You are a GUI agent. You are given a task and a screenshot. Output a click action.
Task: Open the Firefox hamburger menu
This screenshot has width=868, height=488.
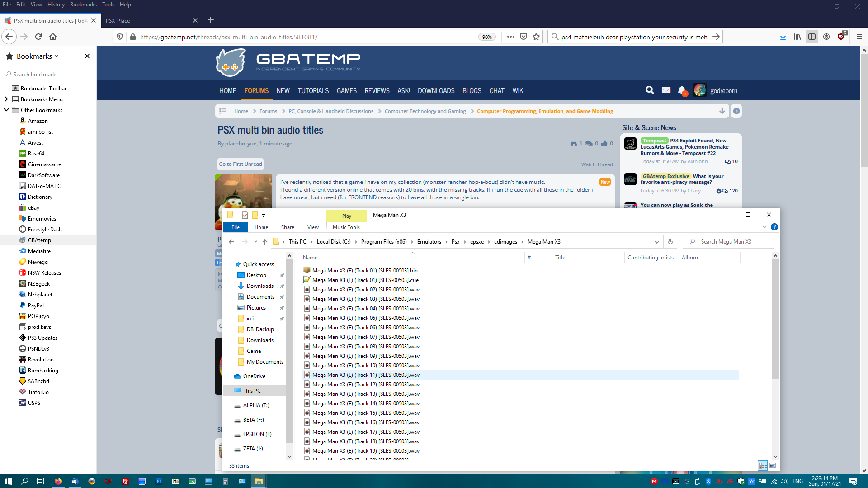(x=859, y=37)
